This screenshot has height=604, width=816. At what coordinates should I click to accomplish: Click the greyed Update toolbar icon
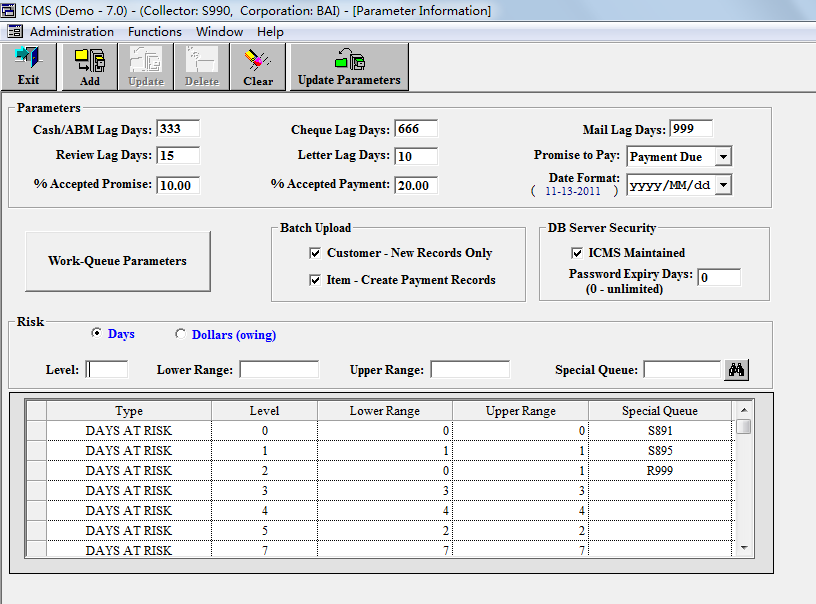pos(146,67)
